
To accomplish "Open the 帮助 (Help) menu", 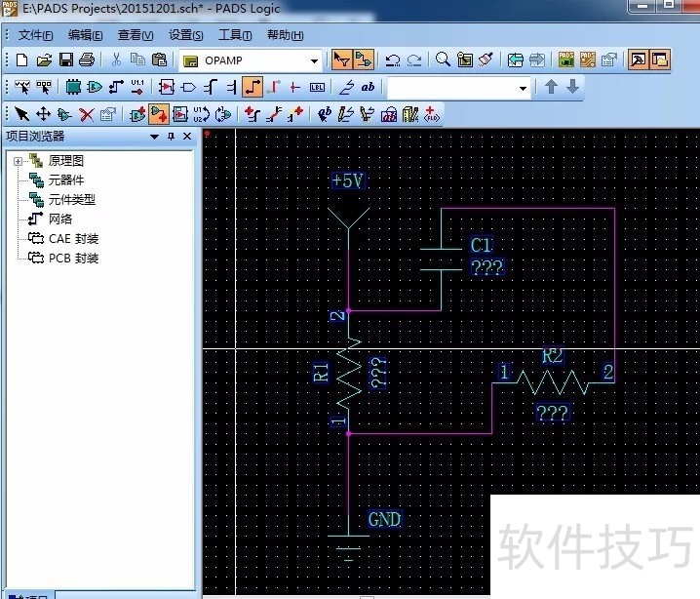I will point(286,35).
